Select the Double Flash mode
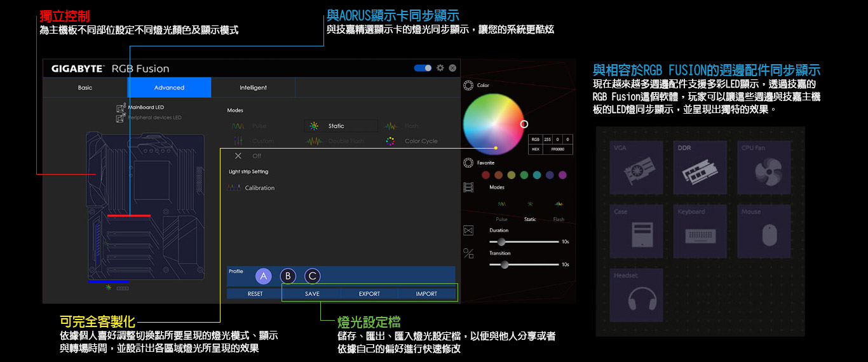This screenshot has width=868, height=362. pyautogui.click(x=336, y=141)
